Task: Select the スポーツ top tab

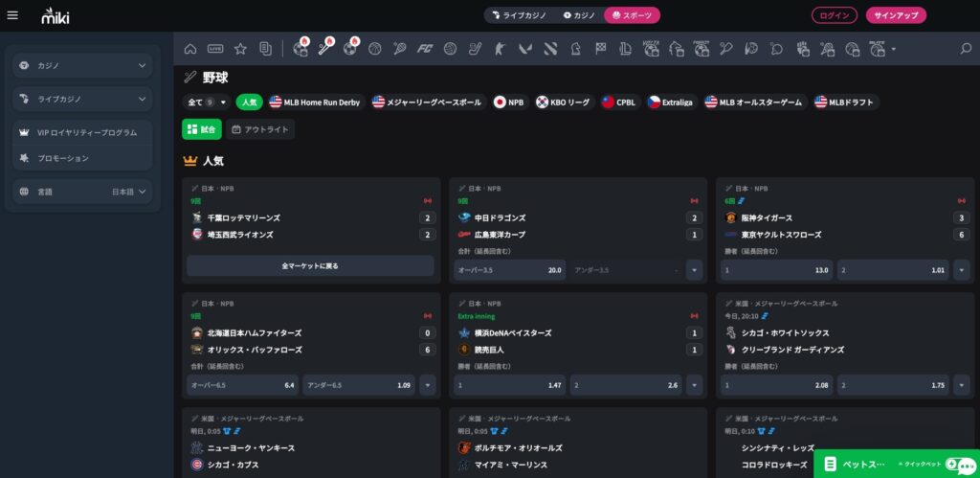Action: coord(632,15)
